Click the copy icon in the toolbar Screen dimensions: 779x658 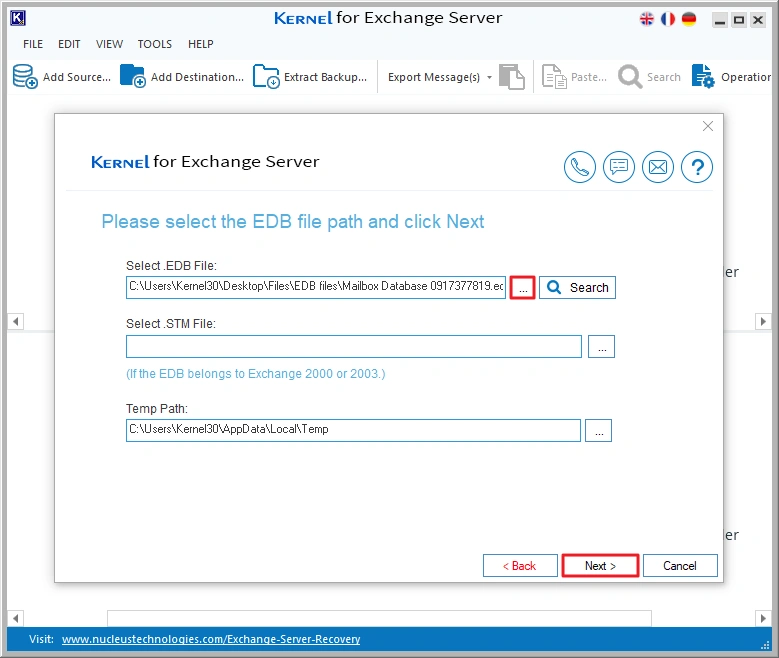(512, 77)
